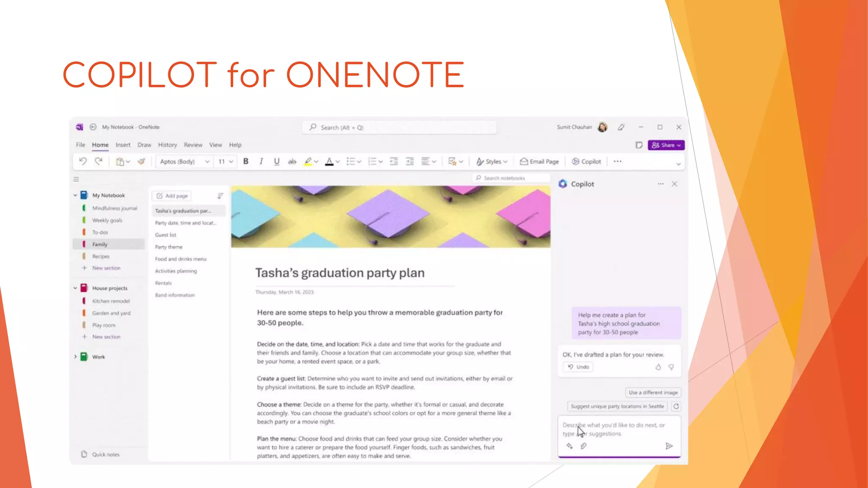Click the increase indent icon
This screenshot has width=868, height=488.
(x=409, y=161)
